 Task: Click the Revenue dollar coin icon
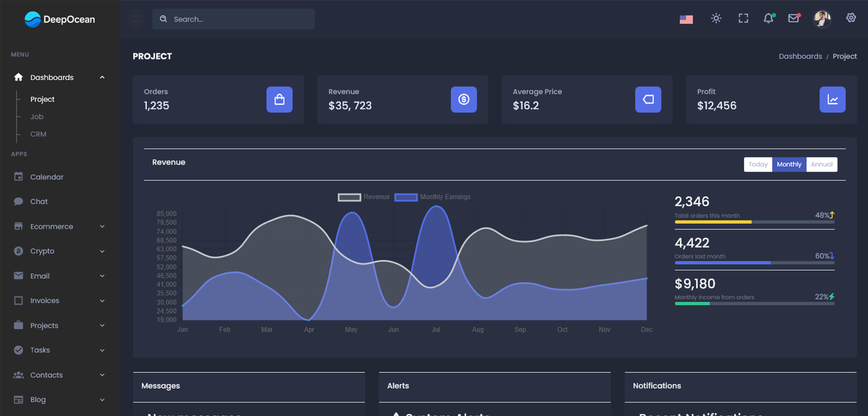pos(464,99)
